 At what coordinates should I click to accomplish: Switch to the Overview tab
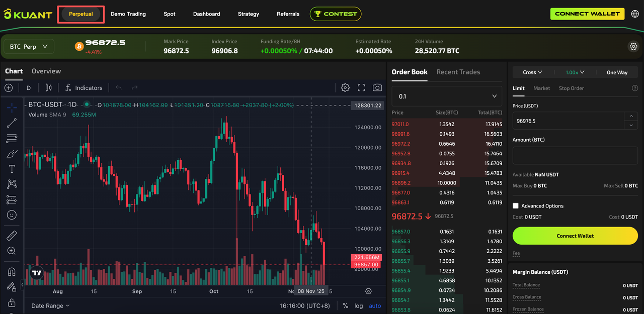[46, 71]
